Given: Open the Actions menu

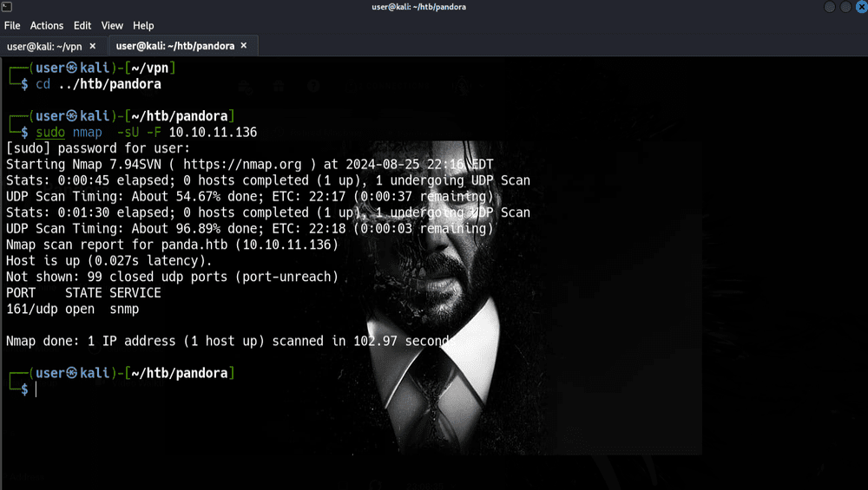Looking at the screenshot, I should click(x=47, y=25).
